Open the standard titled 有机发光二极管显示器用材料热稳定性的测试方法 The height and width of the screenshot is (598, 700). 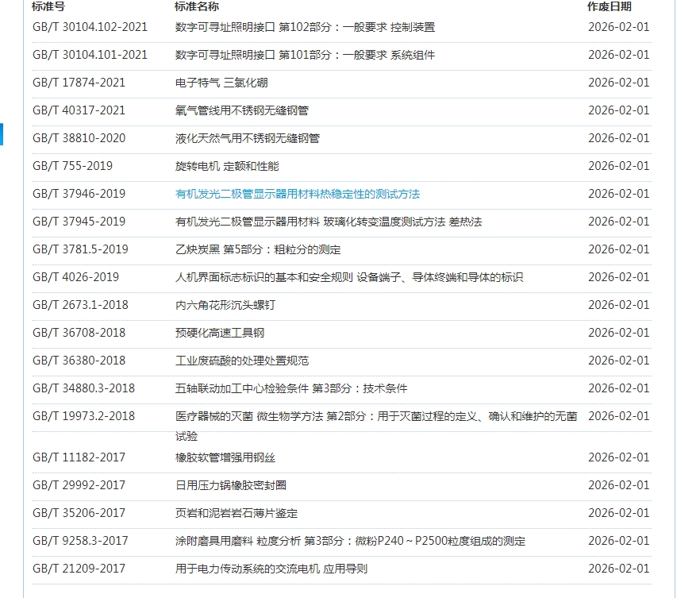(x=297, y=194)
